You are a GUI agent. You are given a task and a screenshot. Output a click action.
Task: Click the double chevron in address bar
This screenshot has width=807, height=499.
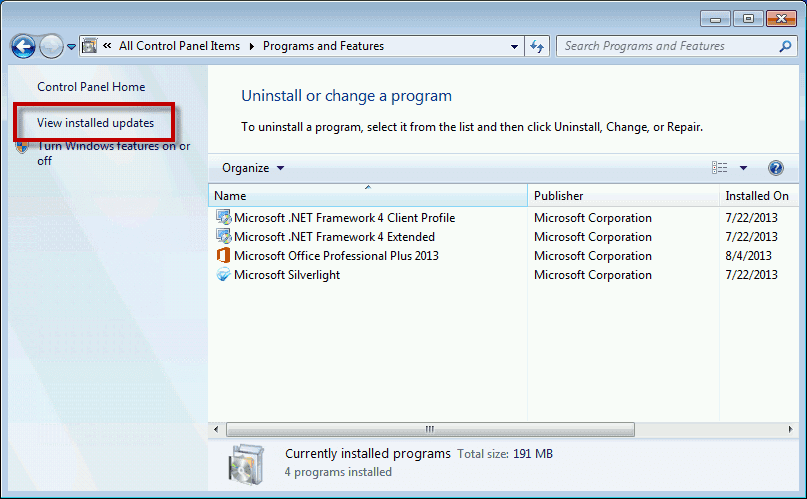(x=107, y=46)
